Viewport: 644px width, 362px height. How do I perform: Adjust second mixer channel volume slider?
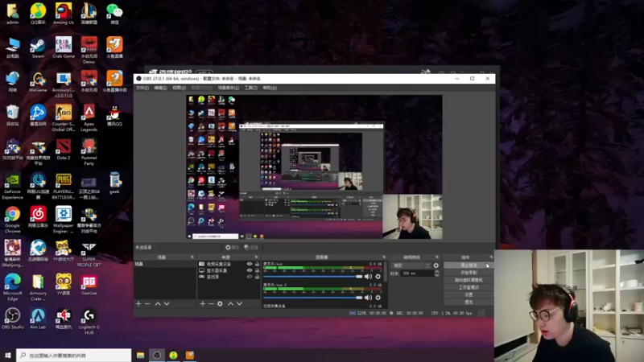[312, 298]
